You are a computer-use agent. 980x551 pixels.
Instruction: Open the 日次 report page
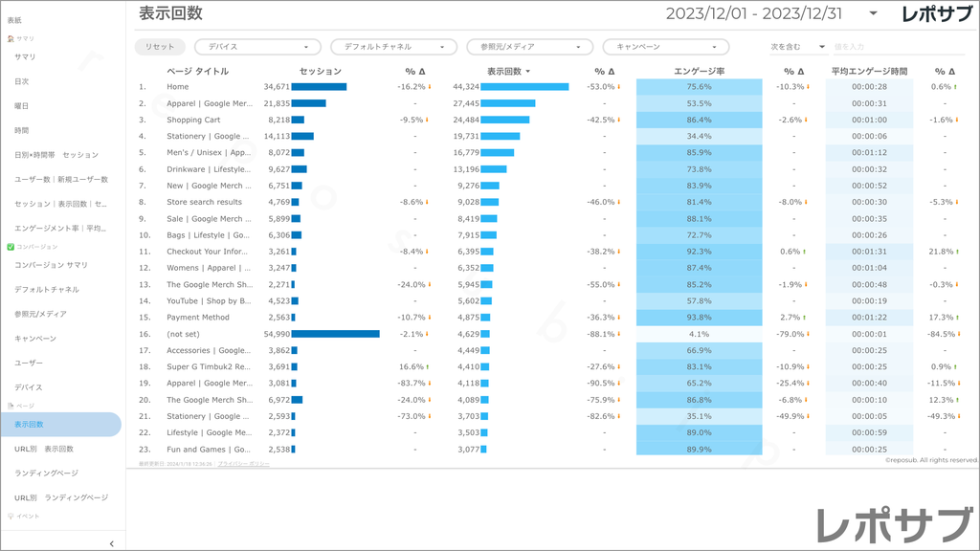tap(22, 82)
